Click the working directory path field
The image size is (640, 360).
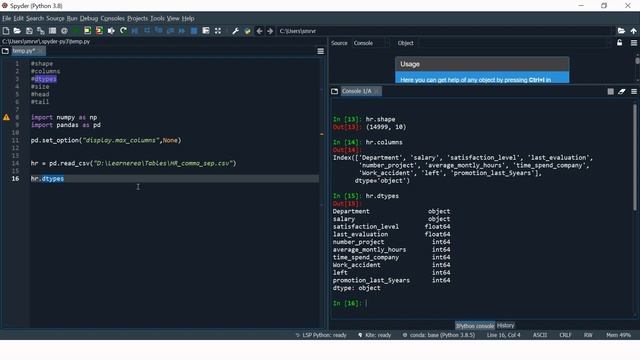(446, 31)
